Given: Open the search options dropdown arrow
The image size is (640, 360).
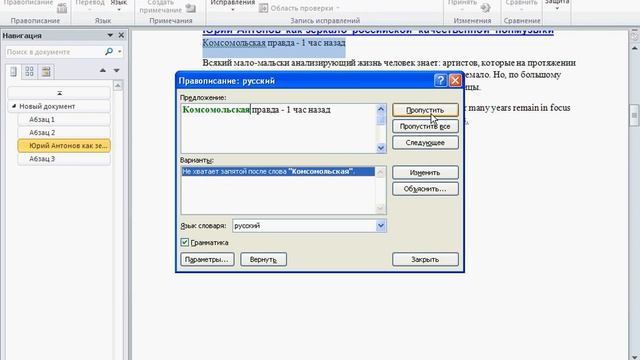Looking at the screenshot, I should 120,52.
